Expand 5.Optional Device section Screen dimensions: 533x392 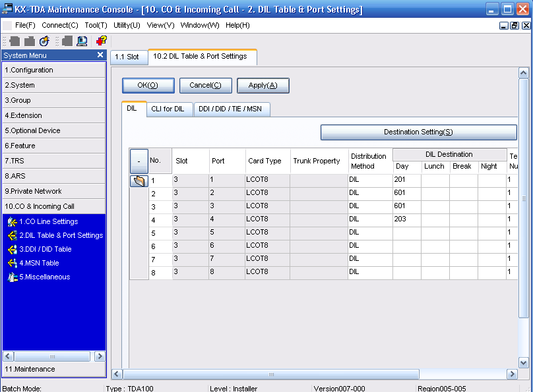(x=54, y=130)
